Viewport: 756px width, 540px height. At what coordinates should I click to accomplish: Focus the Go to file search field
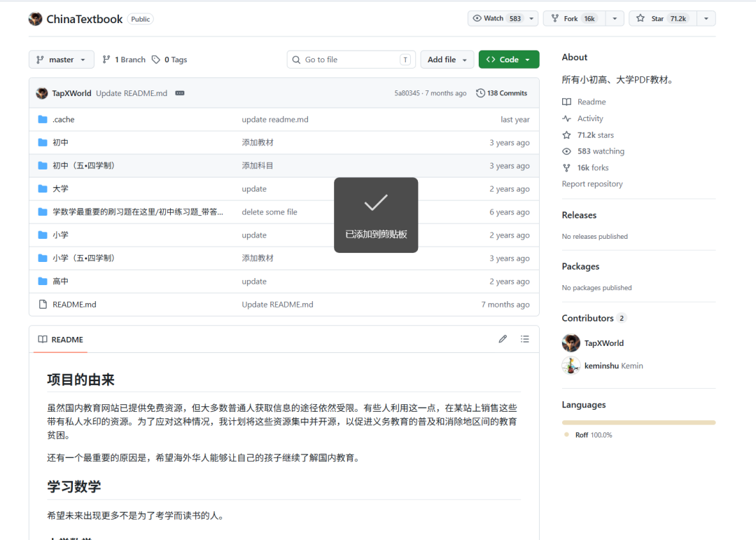click(351, 60)
